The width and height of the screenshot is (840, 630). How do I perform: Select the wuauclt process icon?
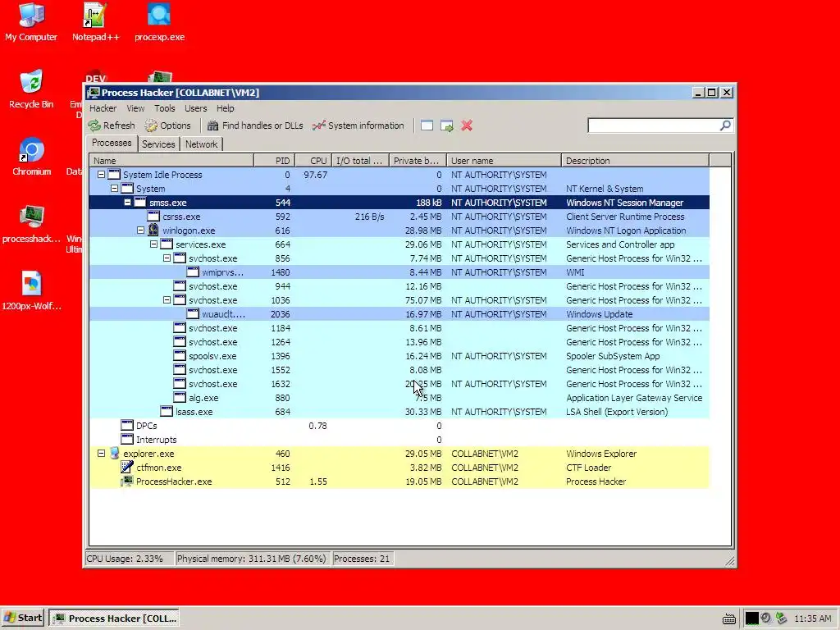coord(193,314)
